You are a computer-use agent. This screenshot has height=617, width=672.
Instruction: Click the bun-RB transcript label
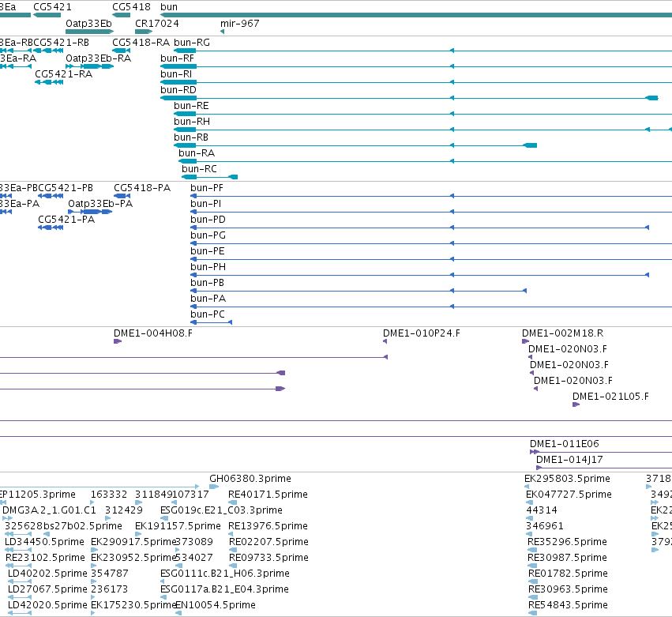click(x=191, y=137)
